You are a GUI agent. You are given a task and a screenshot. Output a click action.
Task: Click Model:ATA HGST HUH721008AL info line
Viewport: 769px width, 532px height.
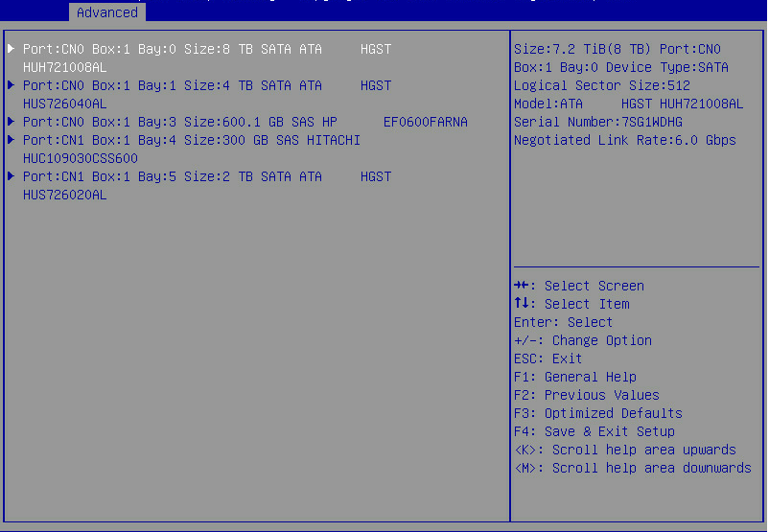(x=628, y=104)
